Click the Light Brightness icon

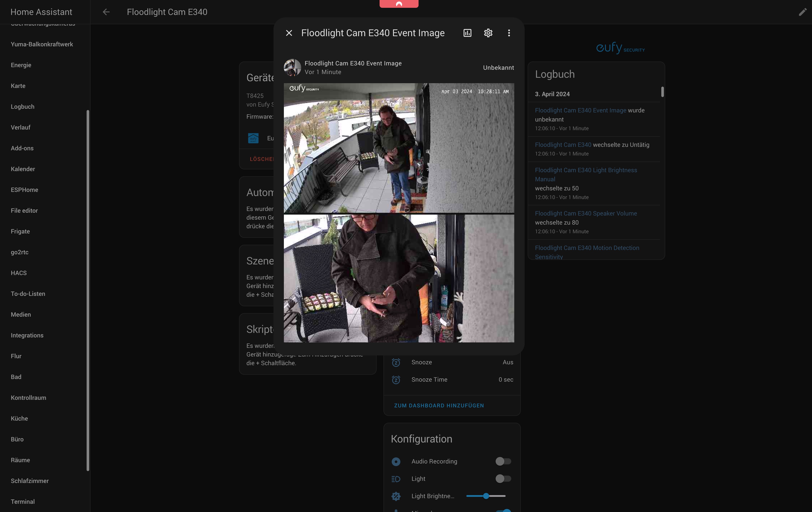[x=396, y=496]
